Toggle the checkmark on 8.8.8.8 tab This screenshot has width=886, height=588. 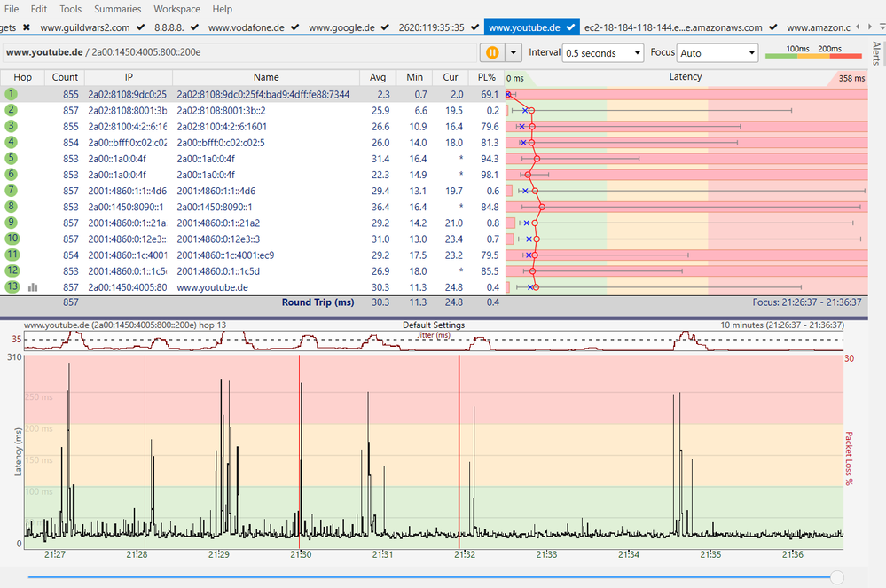(195, 27)
